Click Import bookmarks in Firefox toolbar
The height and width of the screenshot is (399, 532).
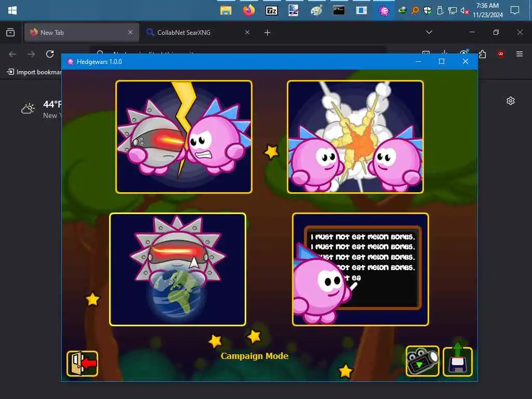[34, 72]
